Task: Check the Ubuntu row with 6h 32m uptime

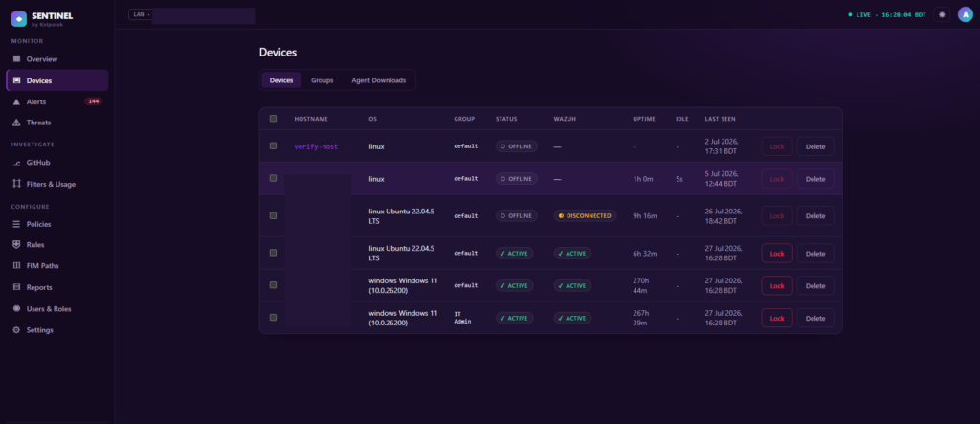Action: click(273, 253)
